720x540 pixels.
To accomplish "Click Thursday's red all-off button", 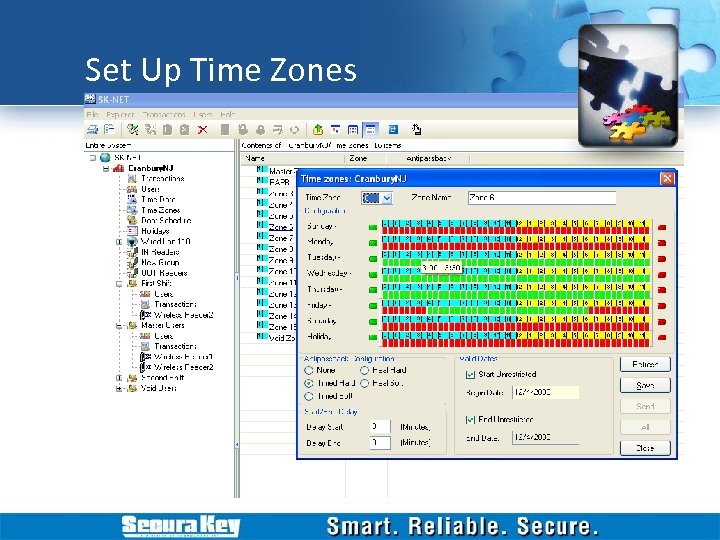I will [662, 290].
